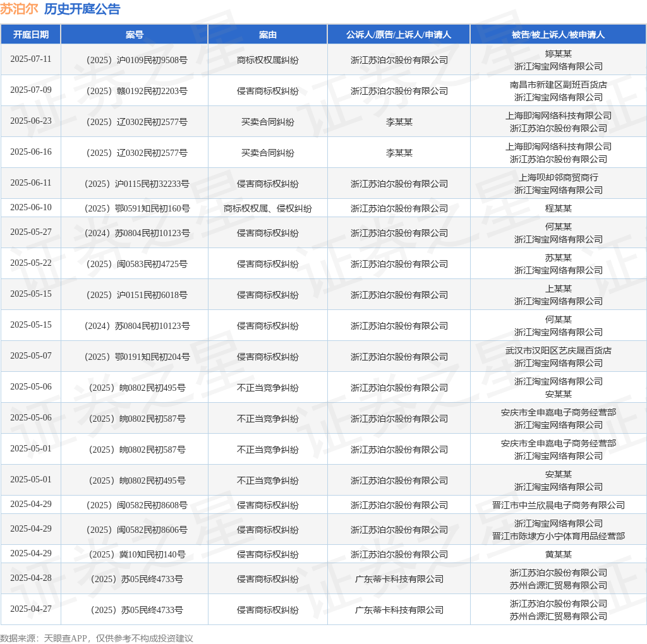The width and height of the screenshot is (647, 644).
Task: Select the date 2025-07-11
Action: 31,59
